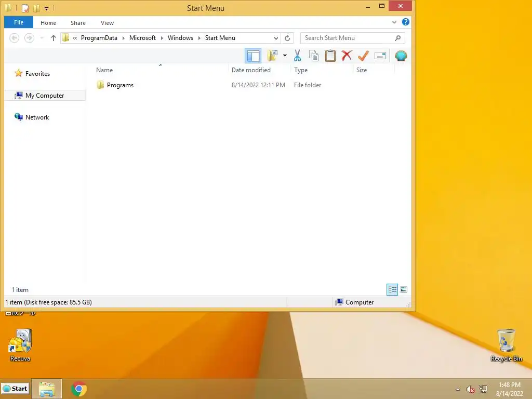Click the date 8/14/2022 12:11 PM
532x399 pixels.
259,85
